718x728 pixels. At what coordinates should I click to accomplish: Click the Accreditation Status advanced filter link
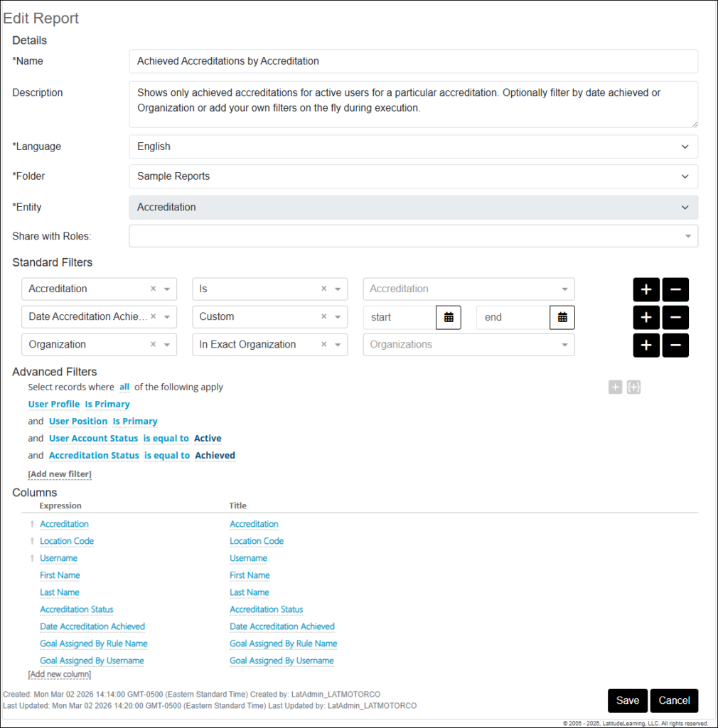94,456
